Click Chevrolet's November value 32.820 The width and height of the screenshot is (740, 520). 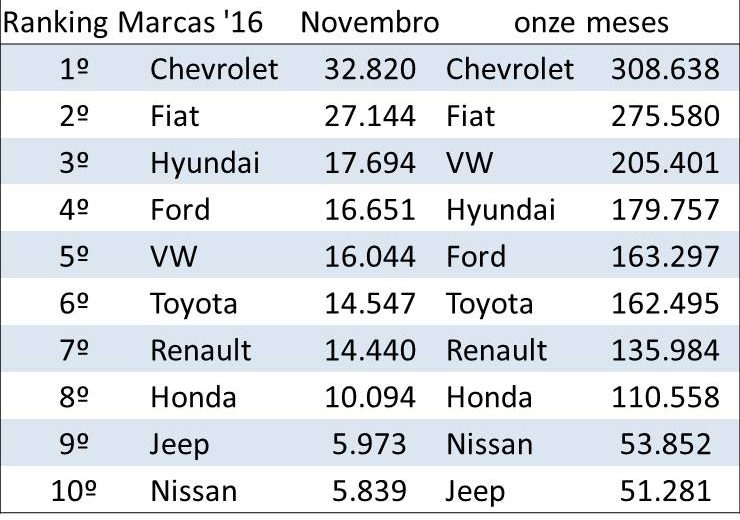[370, 69]
